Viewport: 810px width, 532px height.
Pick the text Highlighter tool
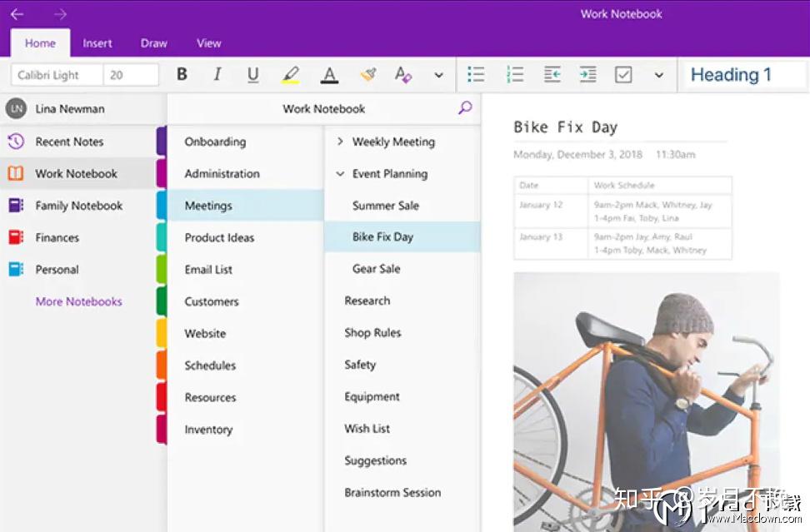(290, 74)
